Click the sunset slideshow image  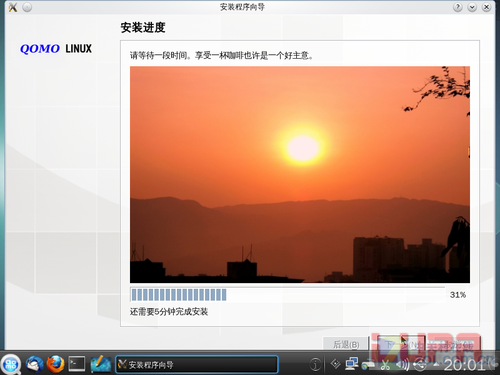pos(300,174)
